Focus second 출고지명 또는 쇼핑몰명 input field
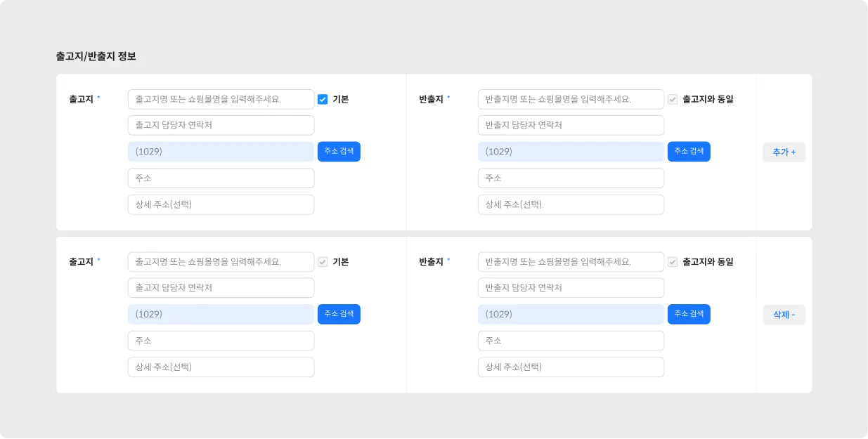Screen dimensions: 868x439 point(221,262)
